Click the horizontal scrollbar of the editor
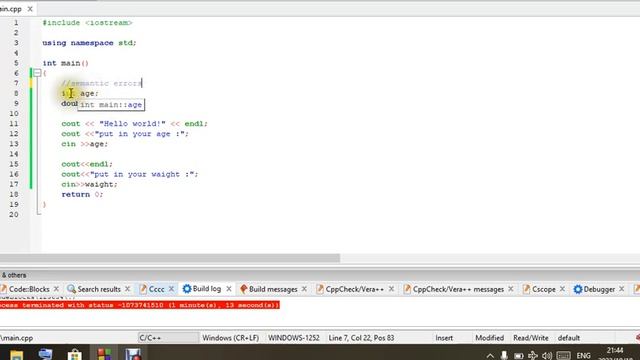The width and height of the screenshot is (640, 360). pyautogui.click(x=170, y=258)
